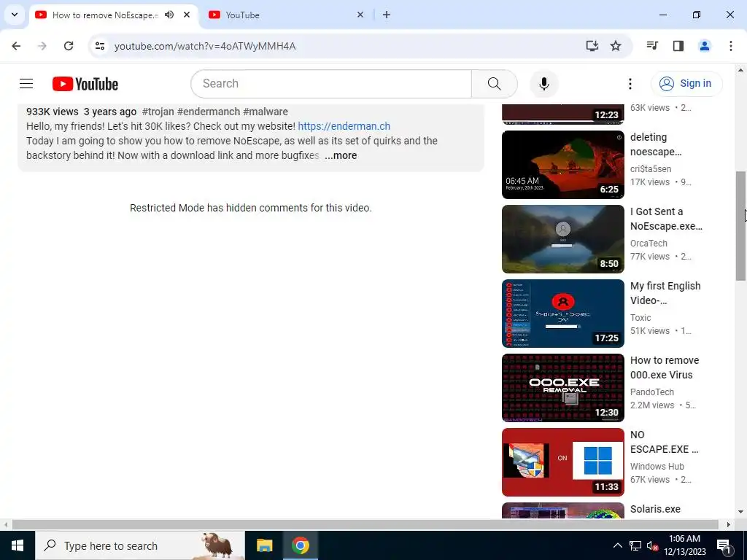Click the 'Solaris.exe' video title
747x560 pixels.
pos(655,509)
